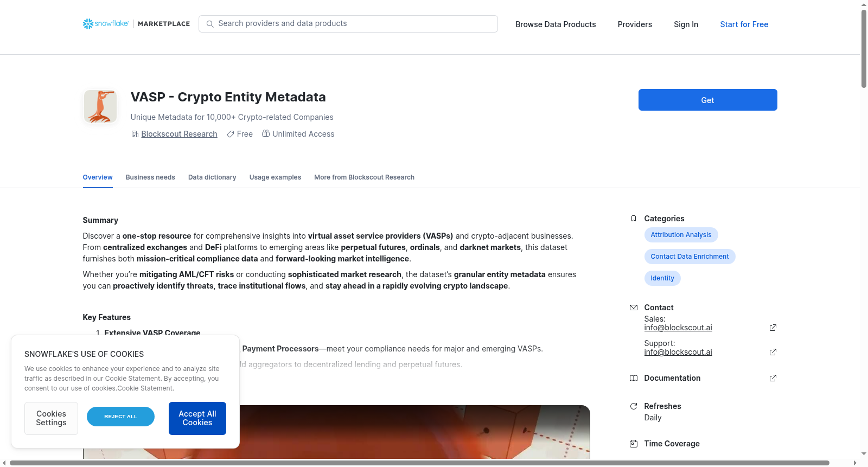The width and height of the screenshot is (868, 467).
Task: Click the Time Coverage calendar icon
Action: [634, 444]
